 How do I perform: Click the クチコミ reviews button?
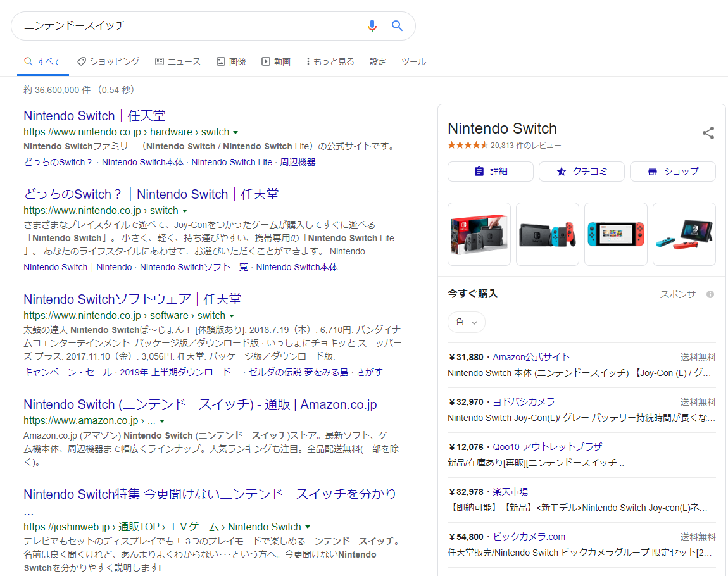[x=581, y=172]
